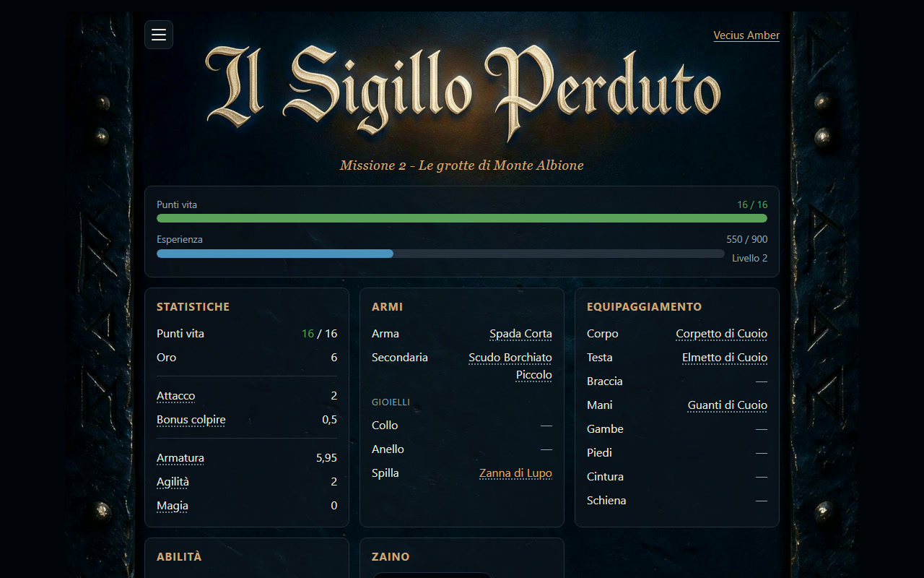Click the Cintura equipment row label
The width and height of the screenshot is (924, 578).
[605, 477]
